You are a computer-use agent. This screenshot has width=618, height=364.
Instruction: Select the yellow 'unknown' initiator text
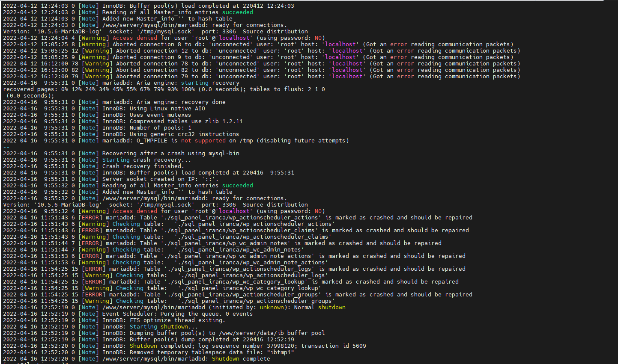coord(272,308)
